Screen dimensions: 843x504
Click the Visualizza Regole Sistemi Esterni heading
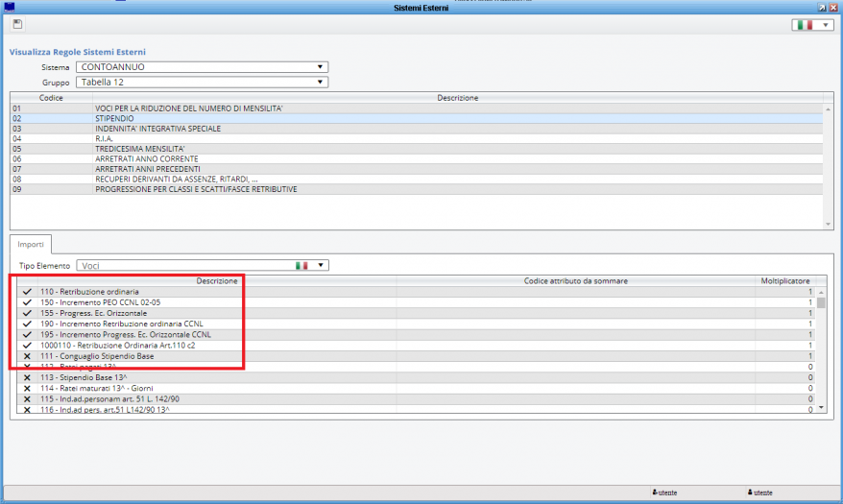point(78,52)
